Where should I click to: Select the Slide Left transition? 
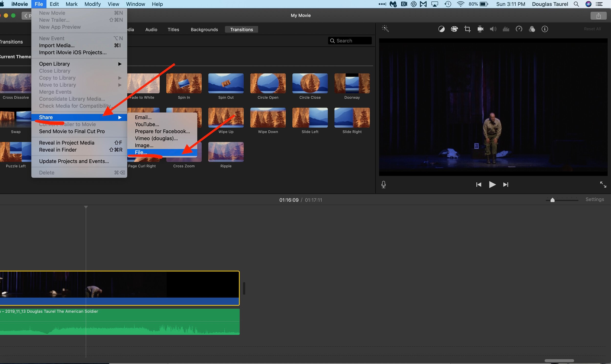[310, 118]
